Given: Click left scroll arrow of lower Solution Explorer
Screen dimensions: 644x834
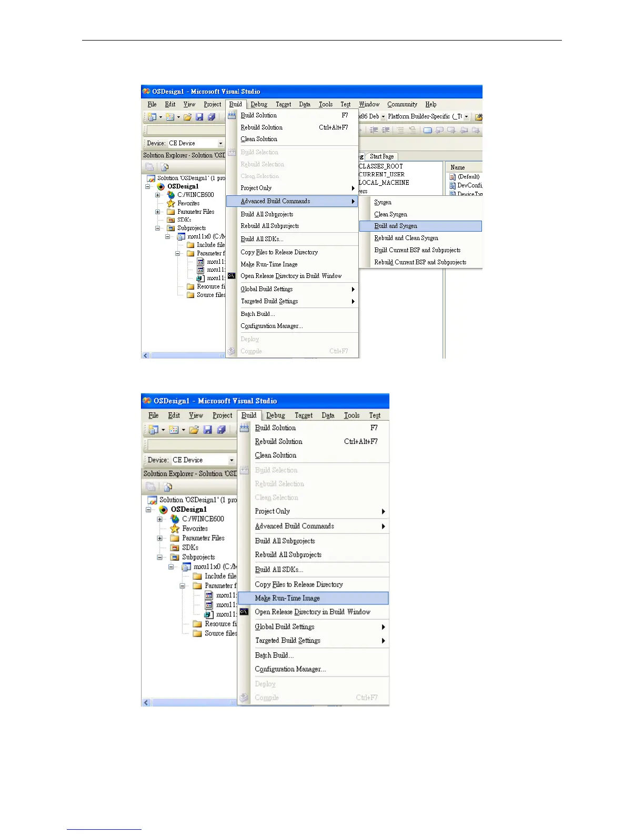Looking at the screenshot, I should pos(146,702).
